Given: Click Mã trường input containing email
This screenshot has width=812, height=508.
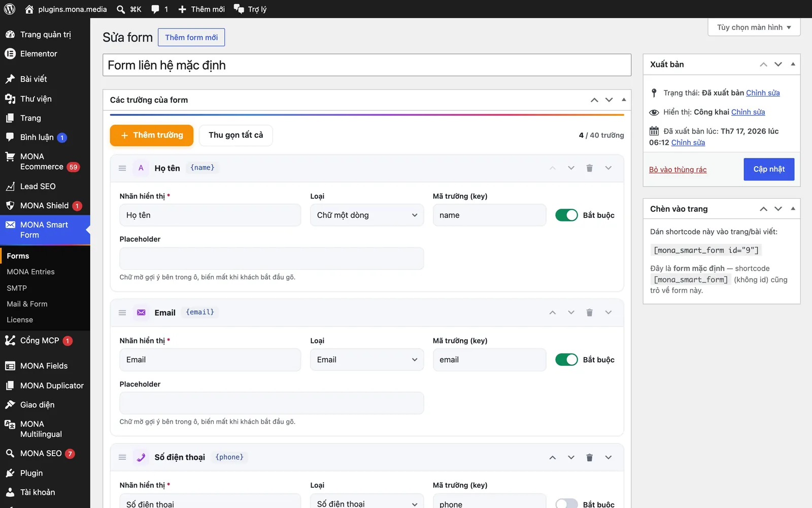Looking at the screenshot, I should point(489,360).
